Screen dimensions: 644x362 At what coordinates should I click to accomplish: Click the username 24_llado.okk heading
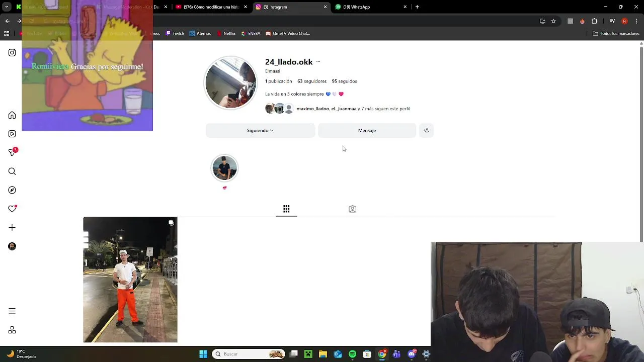point(289,62)
